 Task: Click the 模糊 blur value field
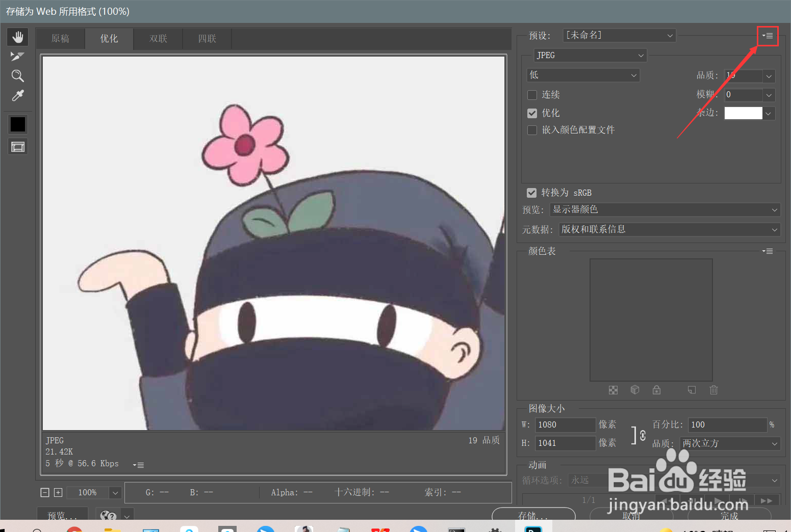pyautogui.click(x=744, y=95)
